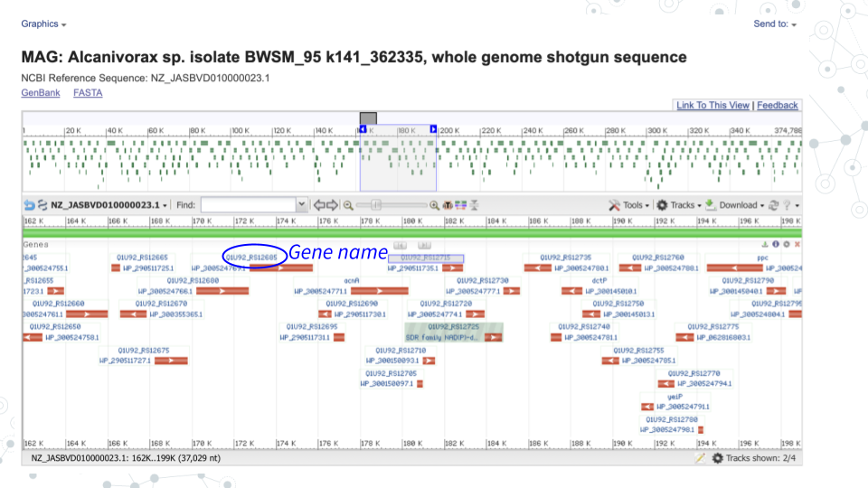Click the back navigation arrow icon
Image resolution: width=868 pixels, height=488 pixels.
point(29,205)
